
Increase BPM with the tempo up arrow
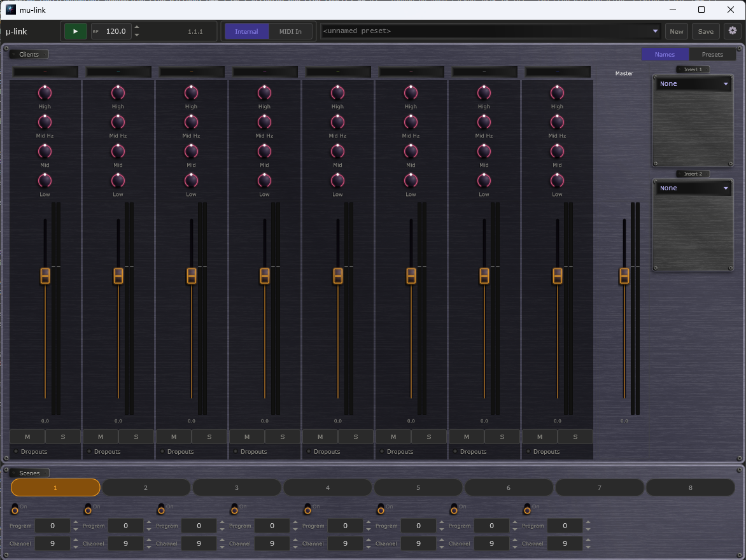click(x=137, y=27)
